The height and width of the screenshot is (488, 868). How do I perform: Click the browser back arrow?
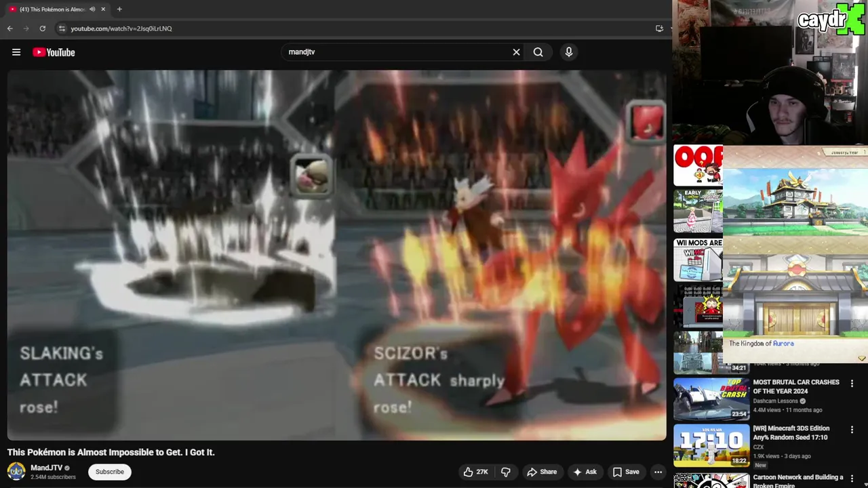coord(9,28)
